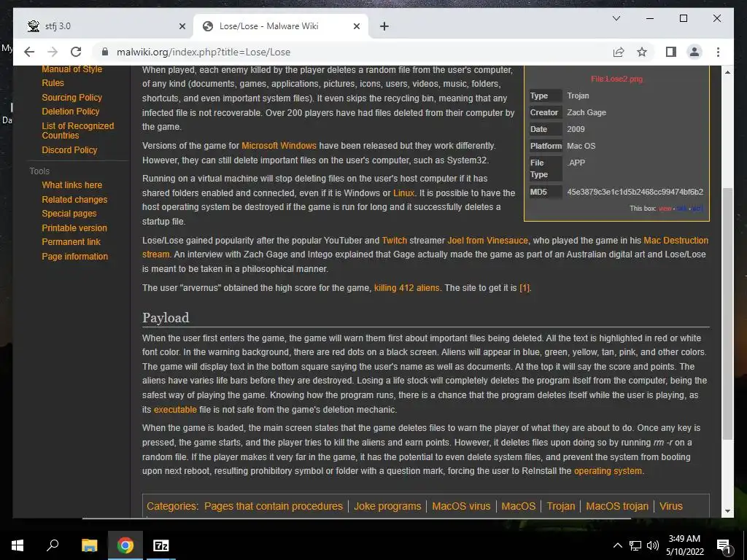Follow the executable link

click(x=175, y=410)
